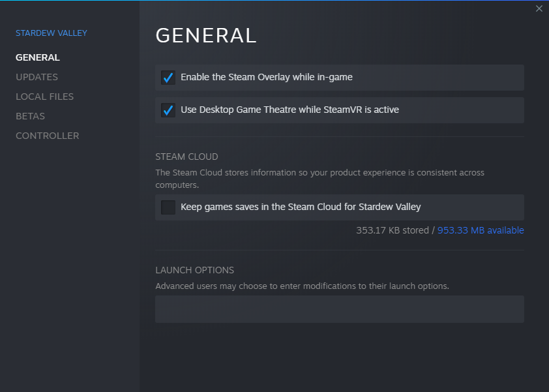Open the Controller settings tab

click(x=47, y=136)
